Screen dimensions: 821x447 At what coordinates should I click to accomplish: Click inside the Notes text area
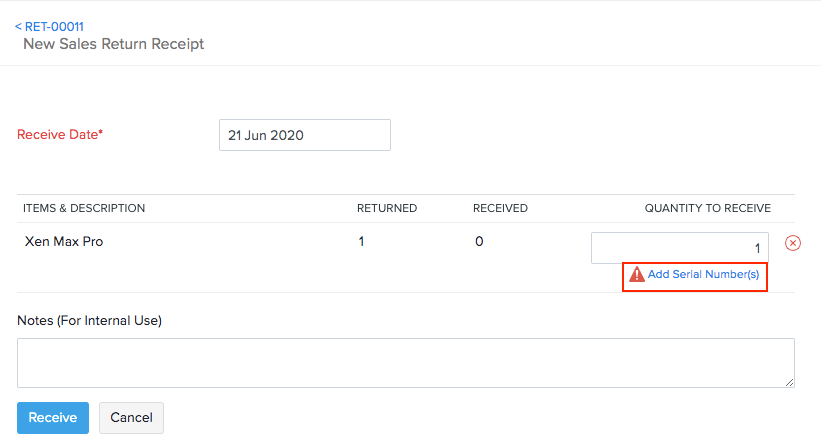pos(405,362)
